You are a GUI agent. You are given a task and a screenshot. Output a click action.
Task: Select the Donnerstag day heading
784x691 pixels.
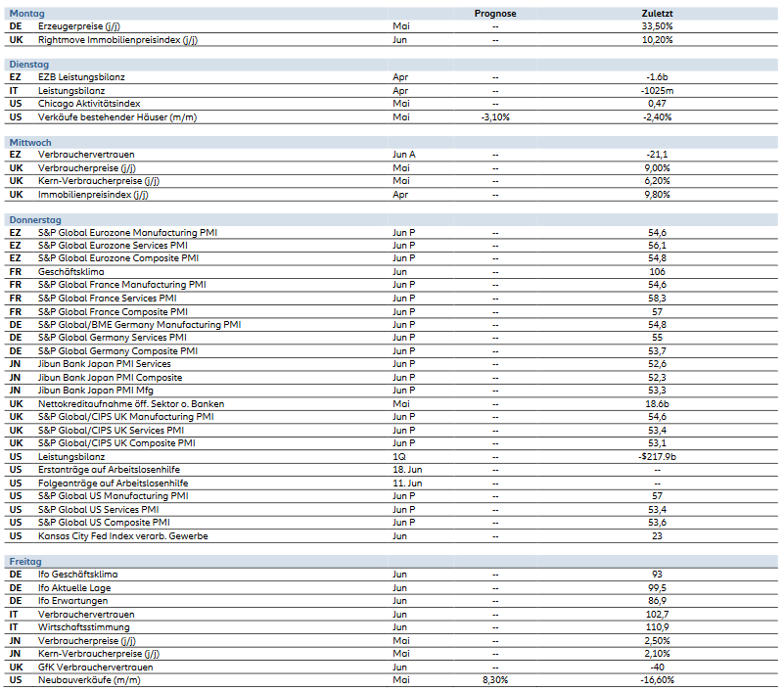(x=34, y=220)
